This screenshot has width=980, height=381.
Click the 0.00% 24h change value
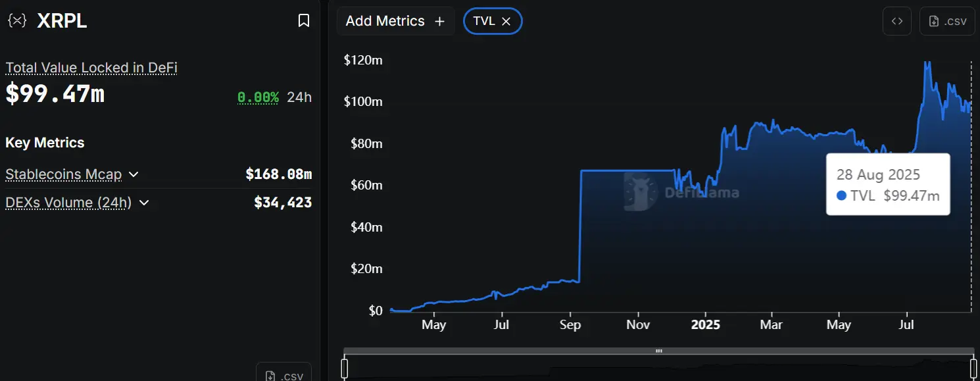tap(258, 97)
